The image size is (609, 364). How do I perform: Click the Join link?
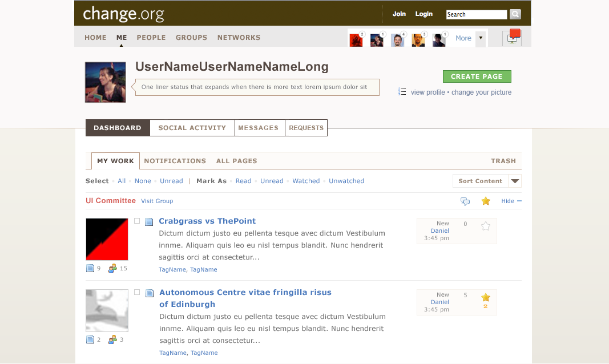(399, 14)
